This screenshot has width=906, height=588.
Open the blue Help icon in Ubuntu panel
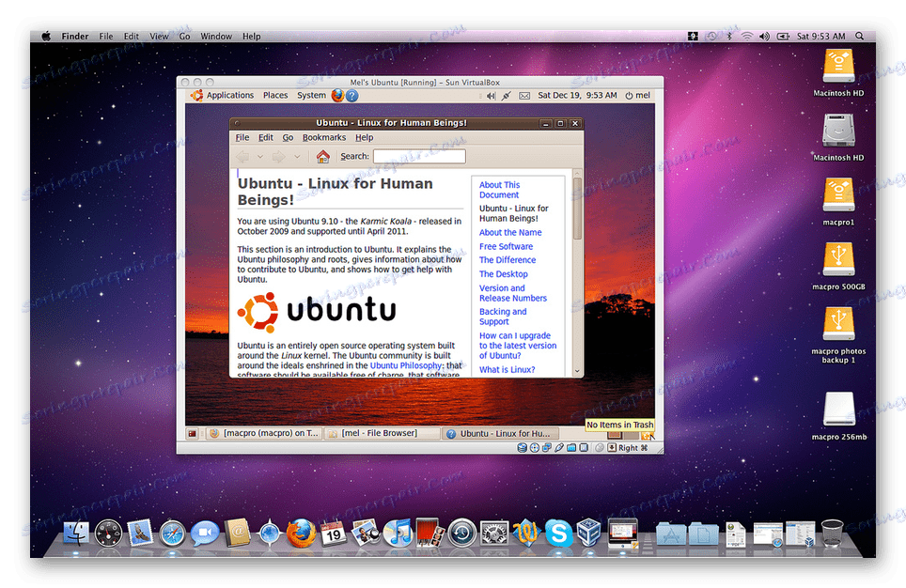point(351,95)
